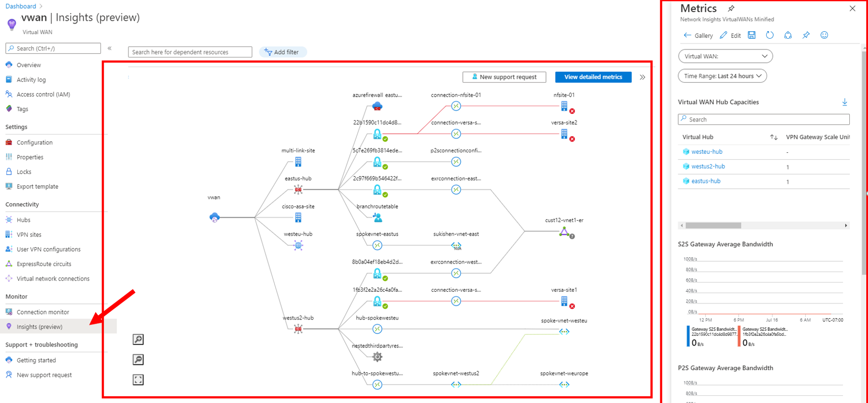The image size is (868, 403).
Task: Expand the panel with double chevron
Action: tap(642, 77)
